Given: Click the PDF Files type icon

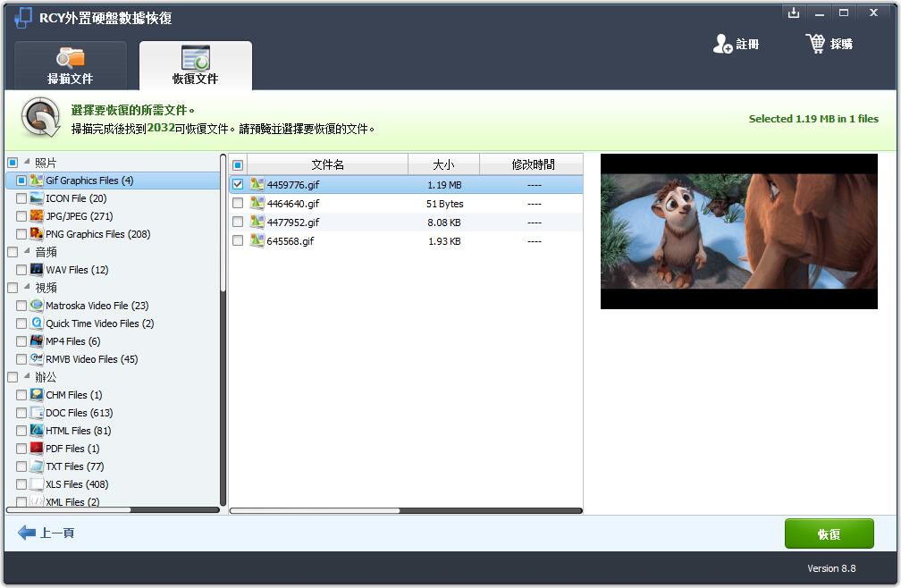Looking at the screenshot, I should 37,449.
